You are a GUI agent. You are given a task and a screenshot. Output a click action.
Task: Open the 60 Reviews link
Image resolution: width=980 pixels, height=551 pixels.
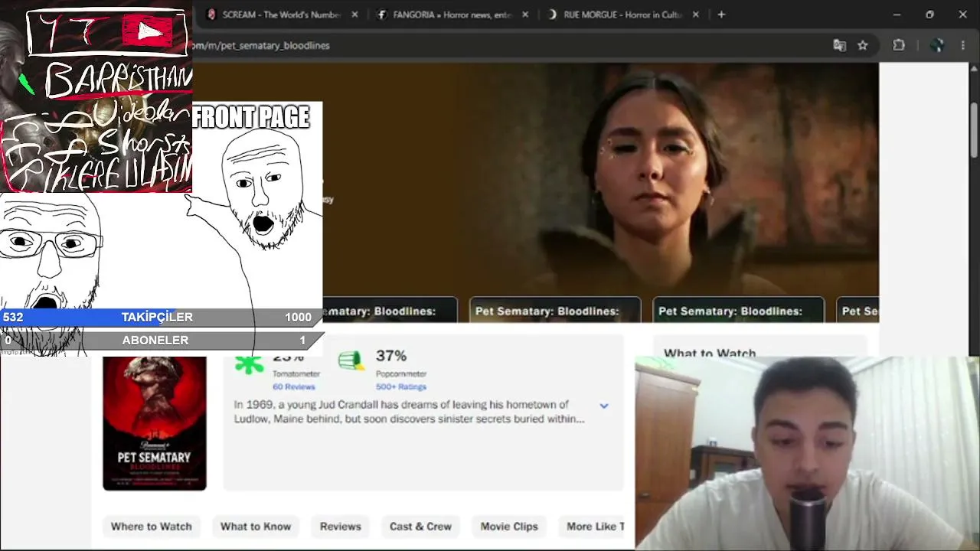coord(294,387)
